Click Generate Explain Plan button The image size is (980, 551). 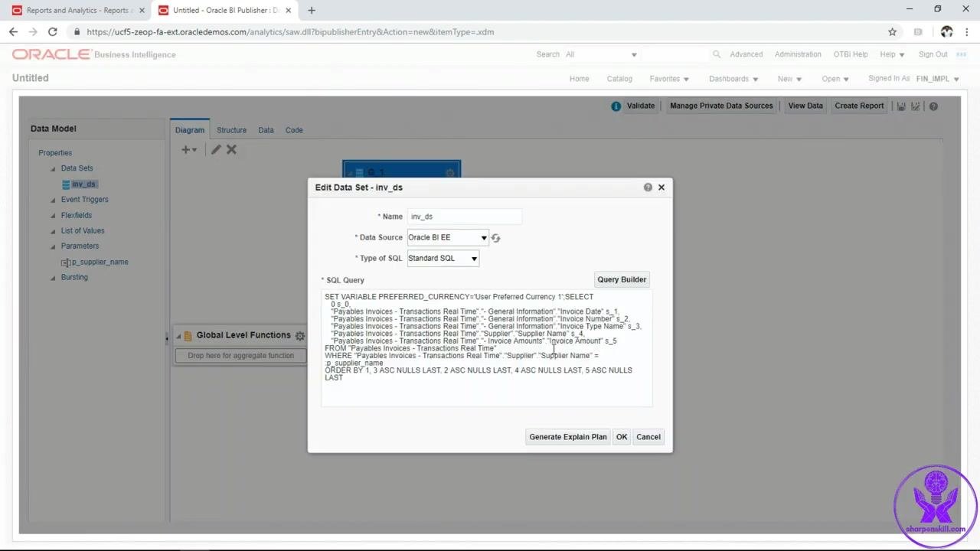coord(568,437)
